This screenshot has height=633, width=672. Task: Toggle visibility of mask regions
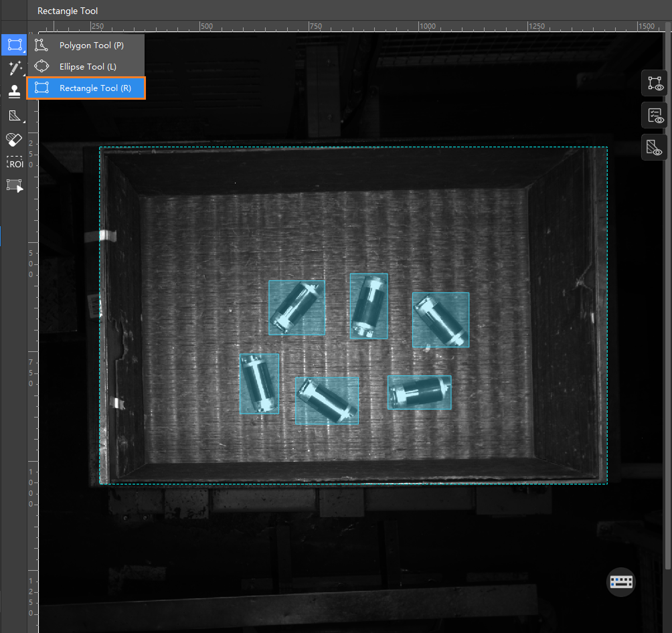[655, 147]
